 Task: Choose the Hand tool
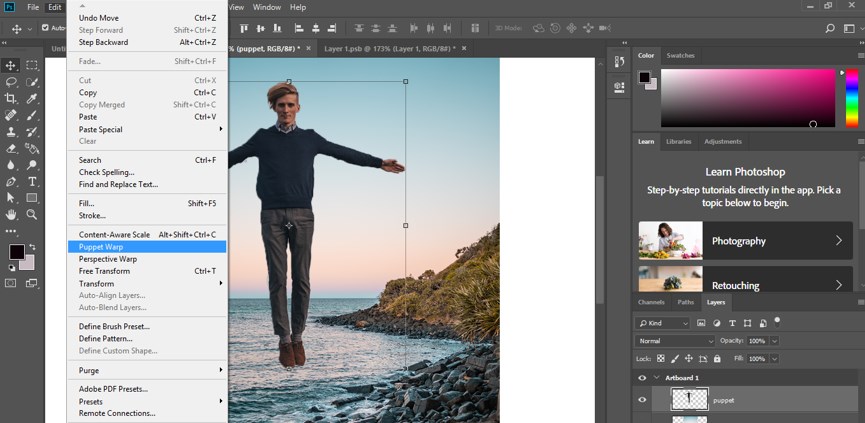[x=11, y=214]
